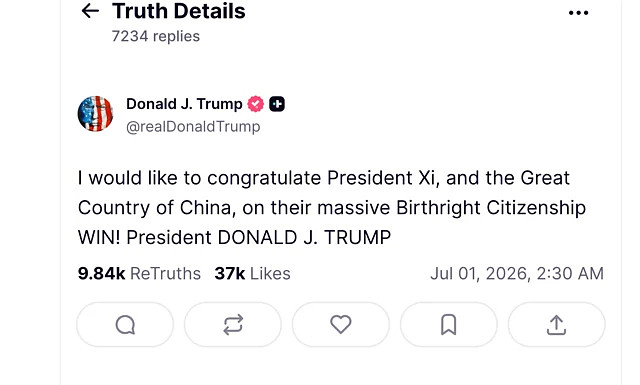The image size is (640, 385).
Task: View the 9.84k ReTruths list
Action: pos(139,274)
